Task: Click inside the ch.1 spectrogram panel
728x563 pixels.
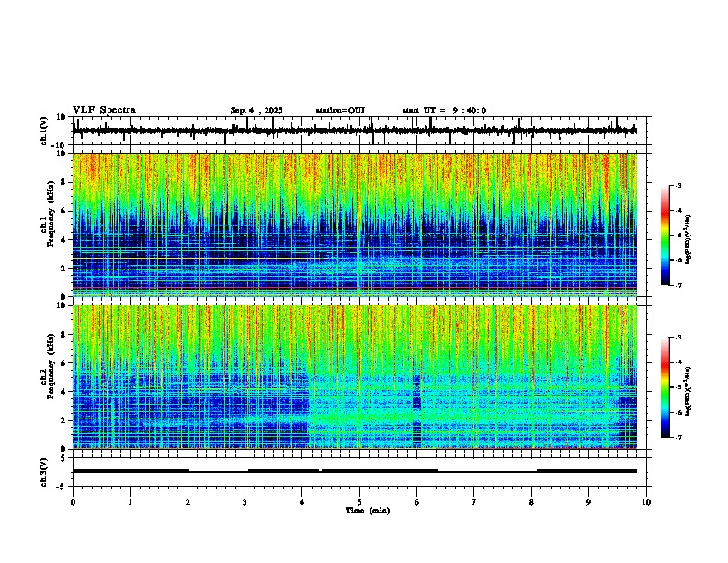Action: tap(355, 224)
